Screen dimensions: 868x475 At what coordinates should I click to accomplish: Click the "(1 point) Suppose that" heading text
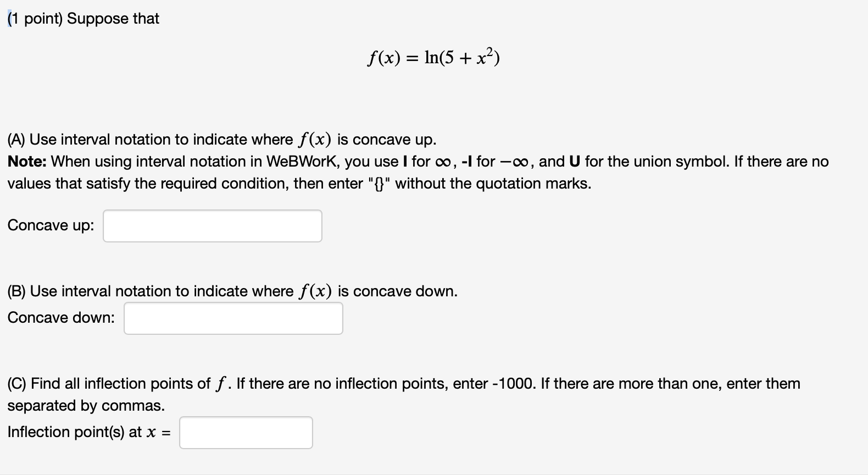[x=82, y=18]
